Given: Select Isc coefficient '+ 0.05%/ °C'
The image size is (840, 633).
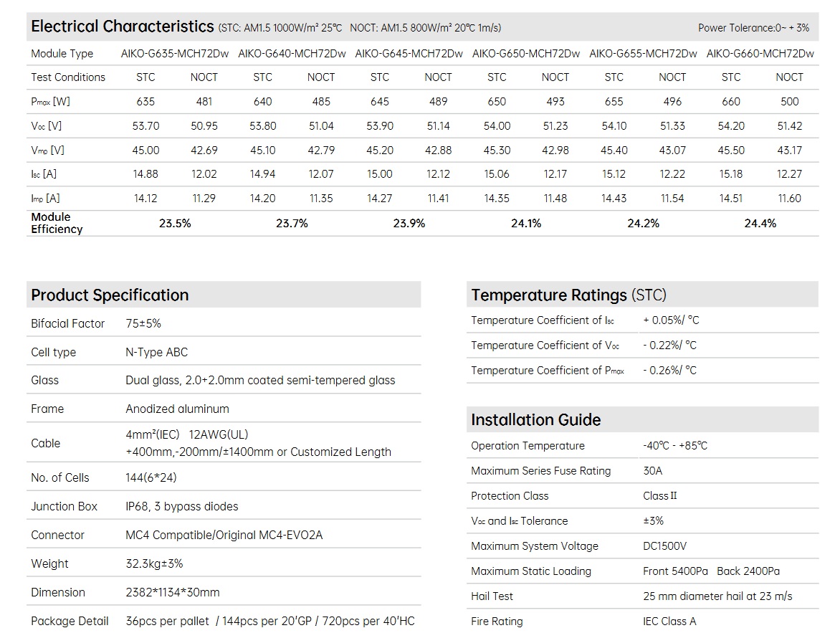Looking at the screenshot, I should [671, 320].
